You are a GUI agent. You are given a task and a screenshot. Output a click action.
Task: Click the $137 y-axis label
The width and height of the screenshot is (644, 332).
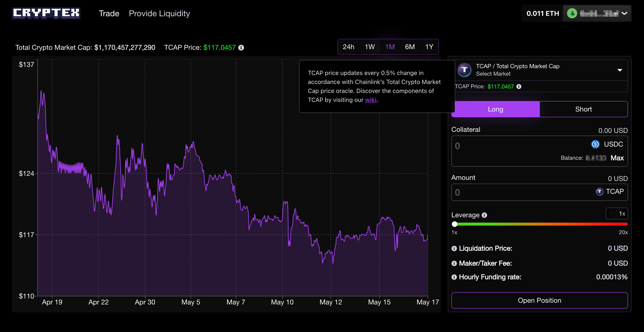click(x=26, y=65)
